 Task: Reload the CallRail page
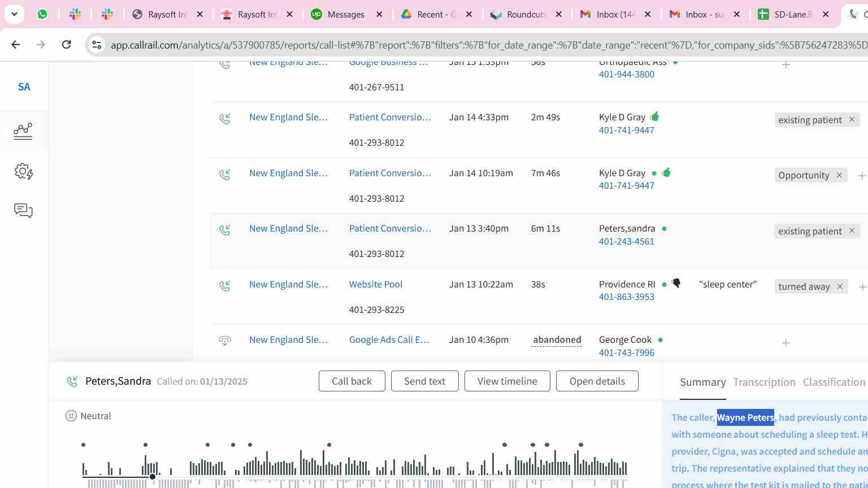[x=66, y=44]
